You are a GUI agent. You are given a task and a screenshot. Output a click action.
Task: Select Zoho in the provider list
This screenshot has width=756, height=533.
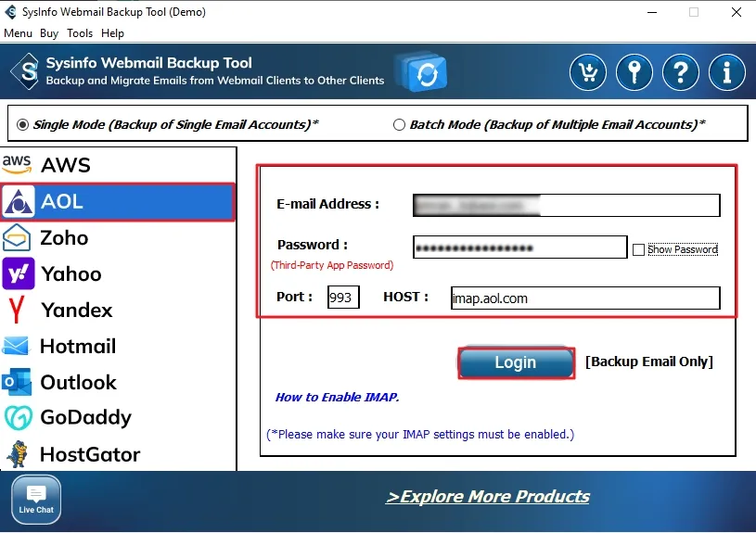coord(118,237)
